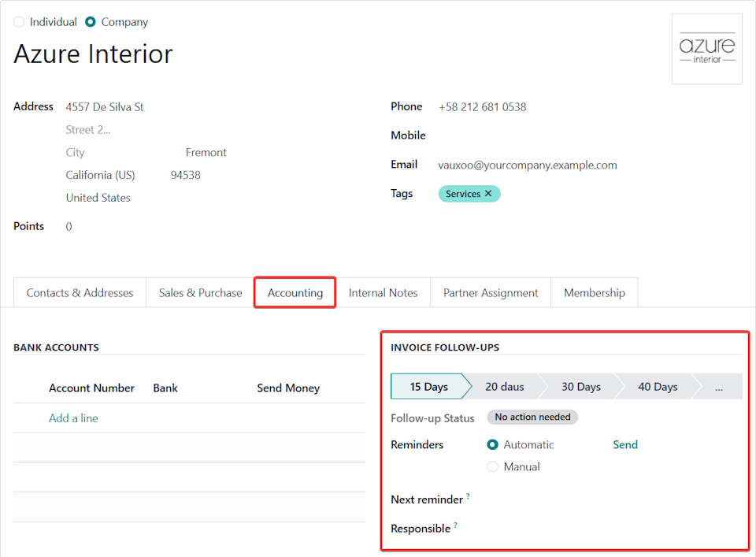756x557 pixels.
Task: Remove the Services tag with its X
Action: click(x=488, y=193)
